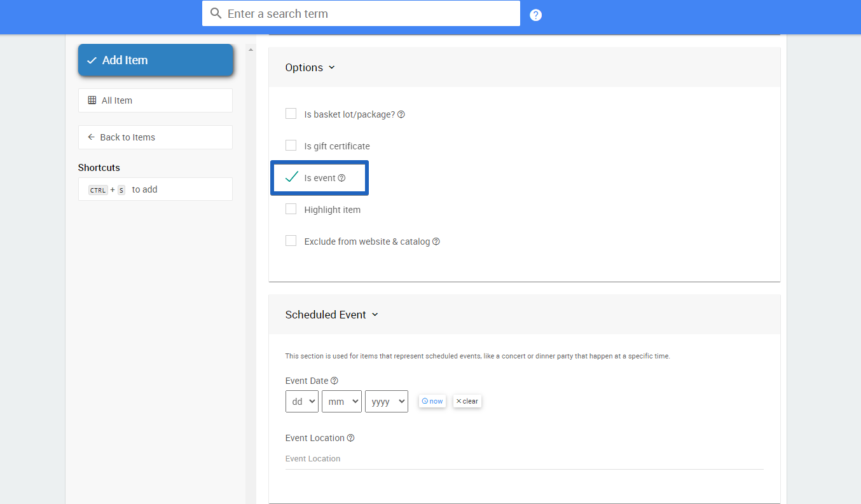Click the Event Location help icon
Viewport: 861px width, 504px height.
pos(350,439)
